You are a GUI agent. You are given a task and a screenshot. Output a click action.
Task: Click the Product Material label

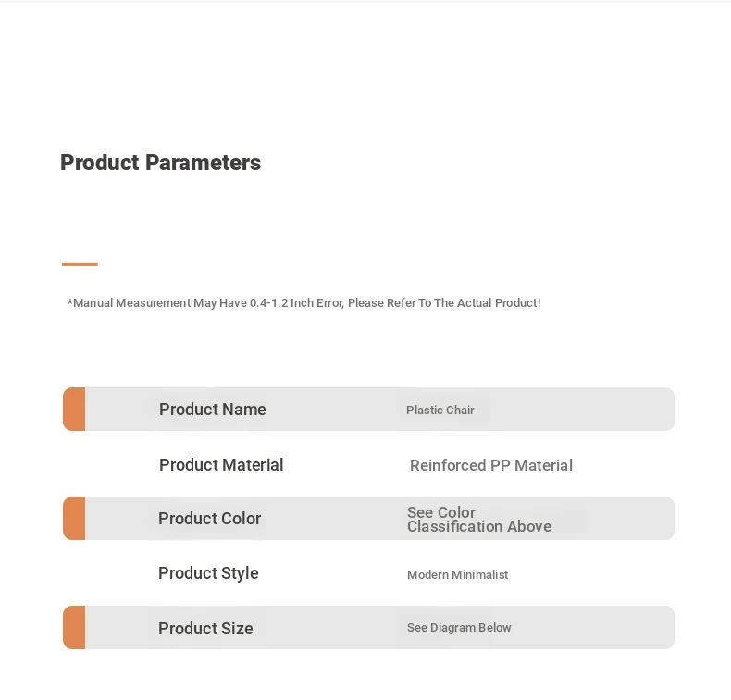point(221,465)
